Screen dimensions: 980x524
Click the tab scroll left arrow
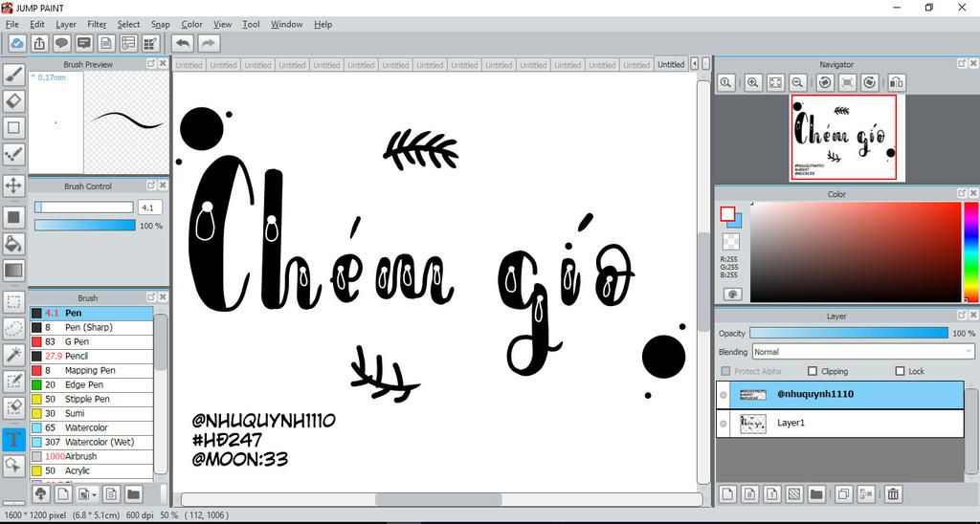pyautogui.click(x=695, y=64)
